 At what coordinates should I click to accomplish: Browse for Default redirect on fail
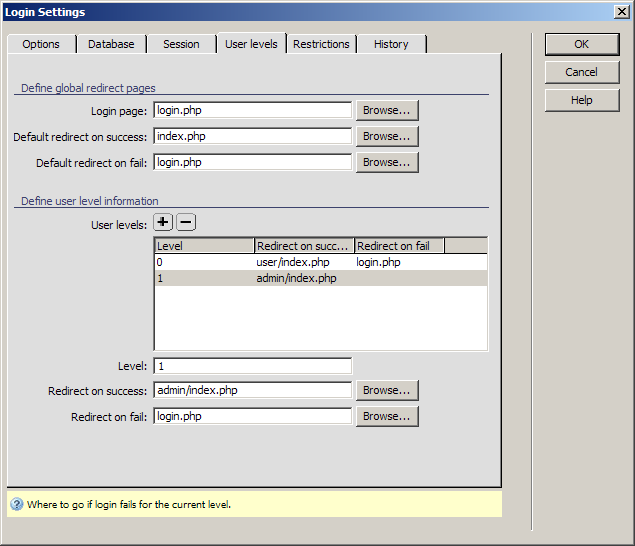(387, 162)
